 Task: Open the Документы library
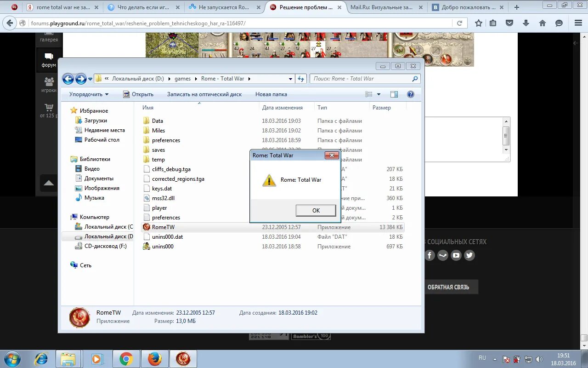[x=99, y=178]
